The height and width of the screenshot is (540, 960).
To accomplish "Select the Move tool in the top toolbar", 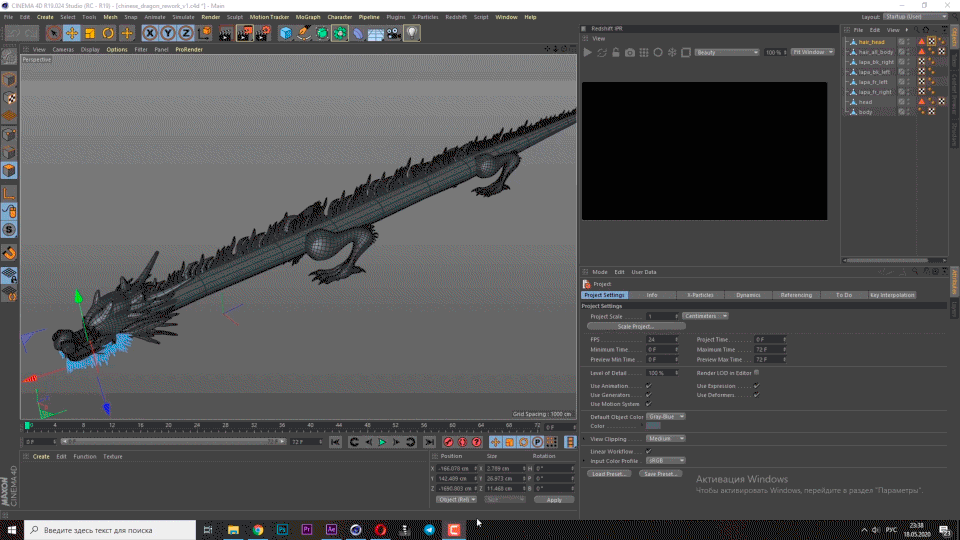I will point(72,33).
